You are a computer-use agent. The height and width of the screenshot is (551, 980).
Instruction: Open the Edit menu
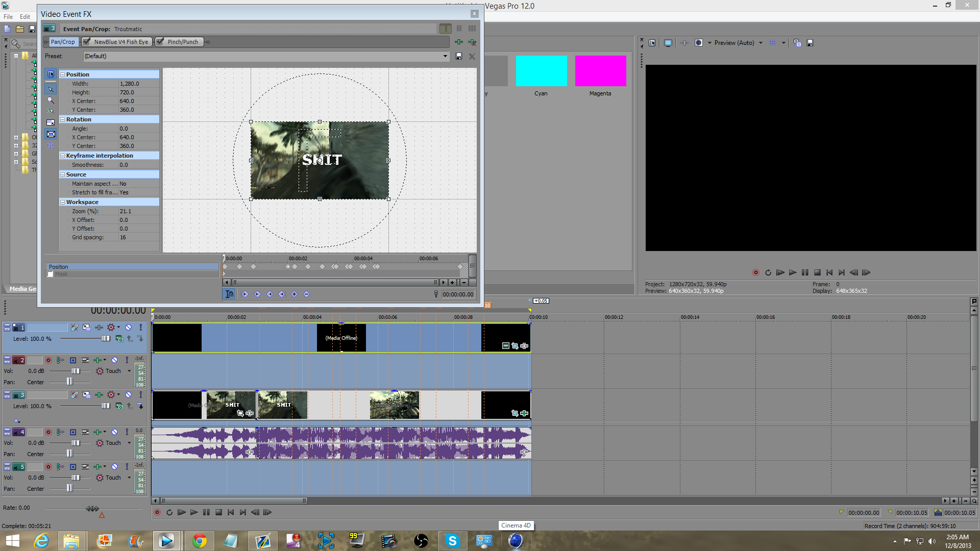click(x=25, y=17)
